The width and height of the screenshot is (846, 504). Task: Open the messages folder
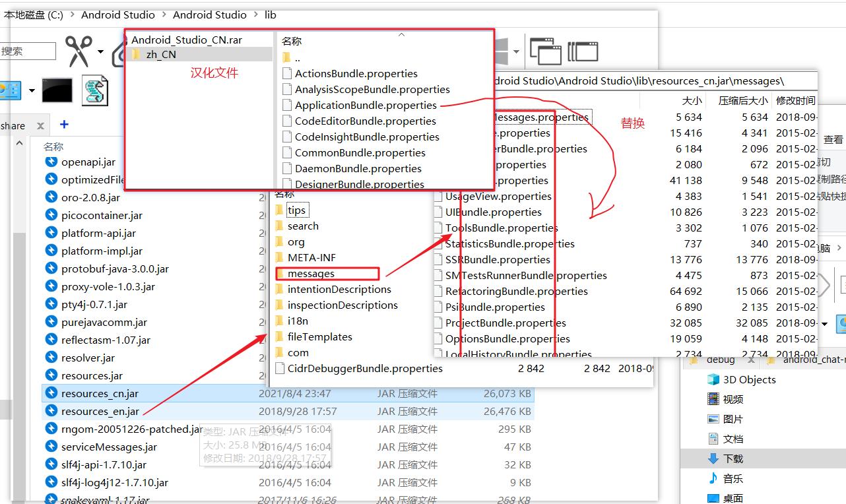point(311,273)
